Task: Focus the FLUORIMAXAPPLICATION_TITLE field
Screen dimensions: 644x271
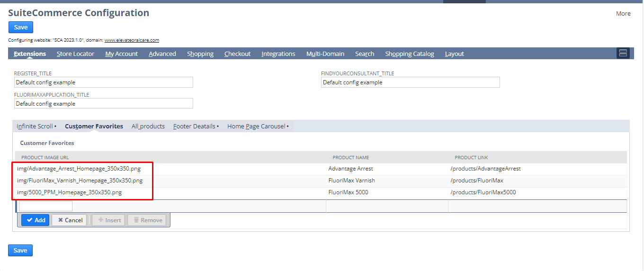Action: coord(103,104)
